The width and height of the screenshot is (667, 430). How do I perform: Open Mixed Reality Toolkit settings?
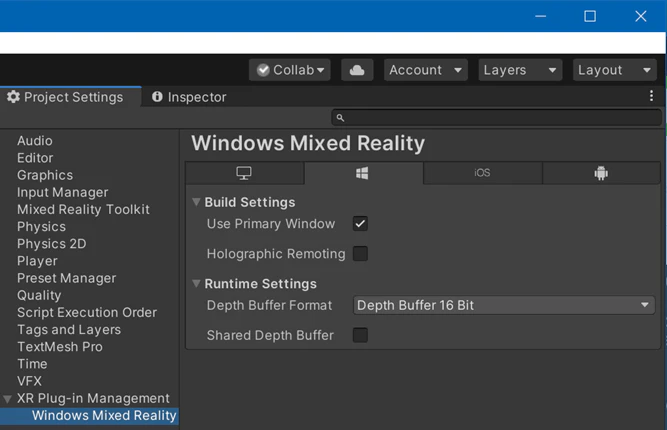point(83,209)
